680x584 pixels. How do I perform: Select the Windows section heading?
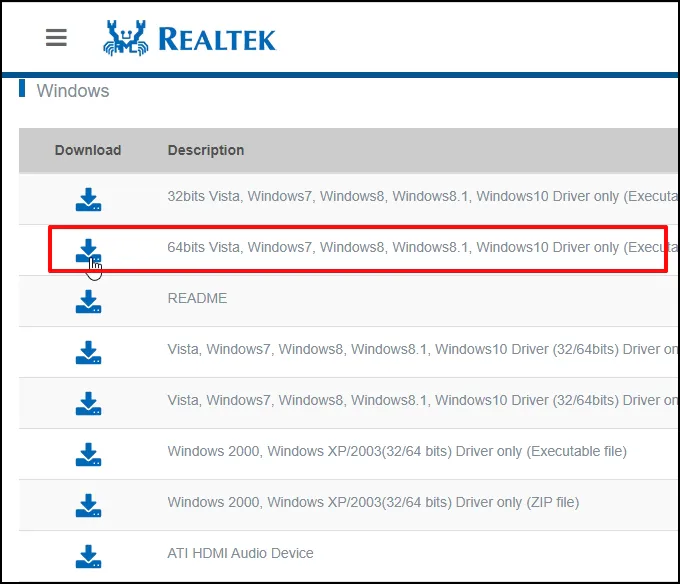point(73,91)
